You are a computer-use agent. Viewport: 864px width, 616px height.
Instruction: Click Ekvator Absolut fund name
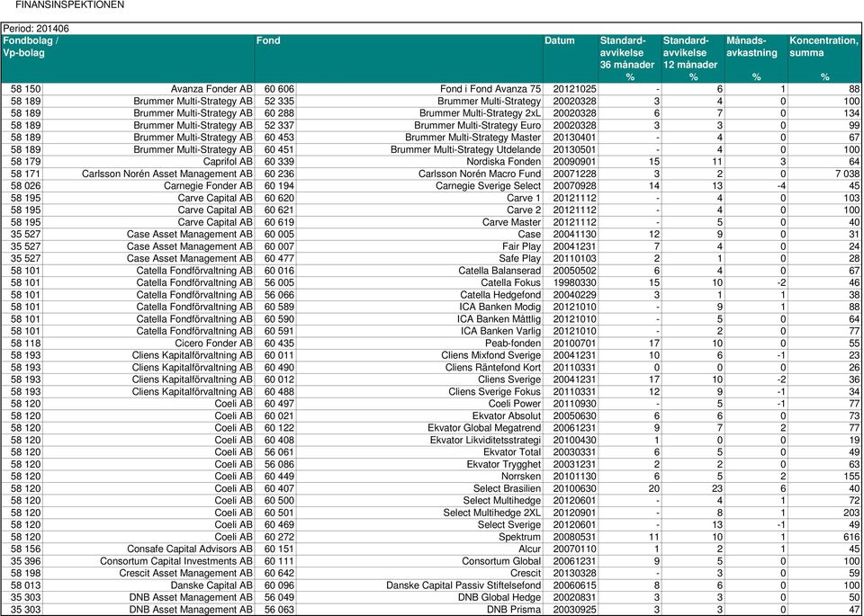[507, 416]
